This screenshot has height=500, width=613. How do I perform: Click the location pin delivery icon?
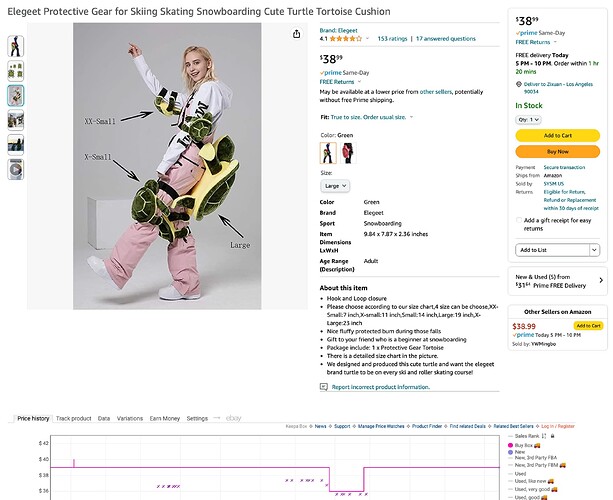[x=519, y=84]
